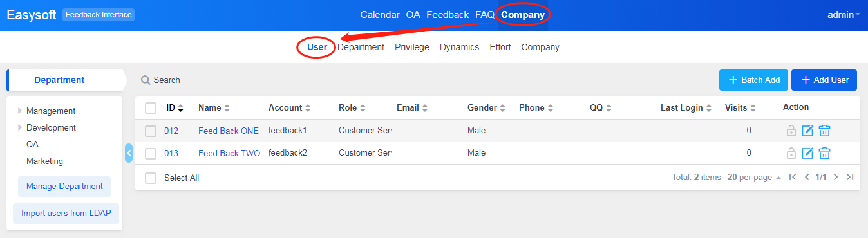
Task: Open the admin user menu
Action: [x=844, y=15]
